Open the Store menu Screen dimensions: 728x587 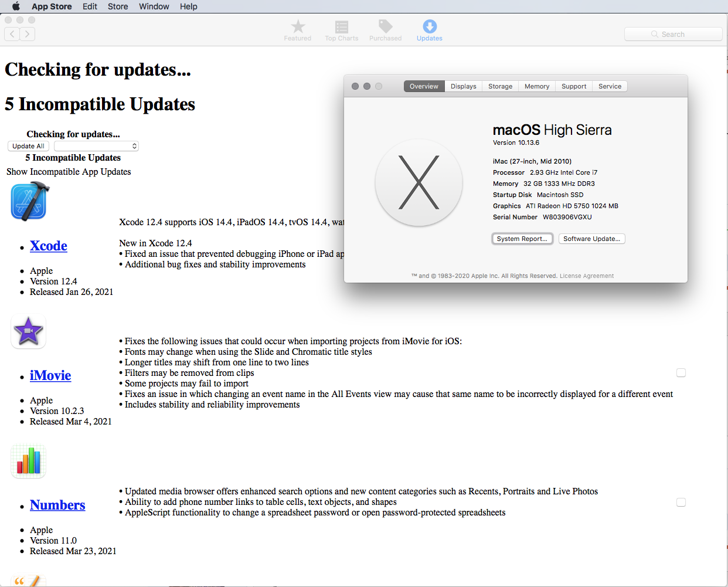tap(118, 6)
